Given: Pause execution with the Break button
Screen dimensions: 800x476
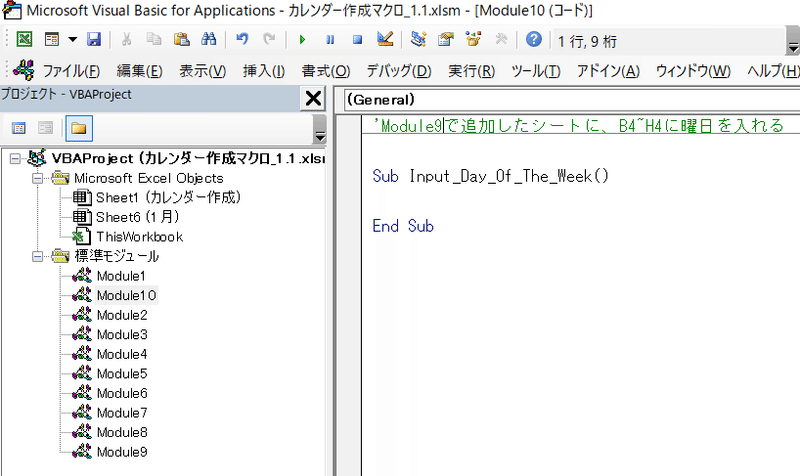Looking at the screenshot, I should pyautogui.click(x=330, y=39).
